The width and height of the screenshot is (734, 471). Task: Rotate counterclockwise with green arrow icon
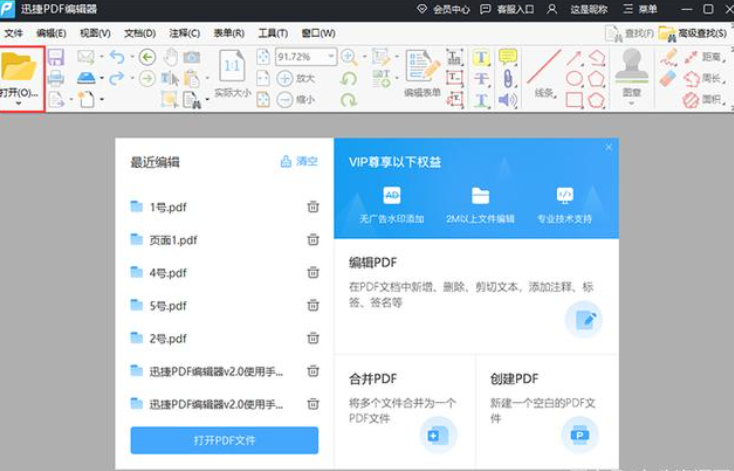tap(349, 79)
